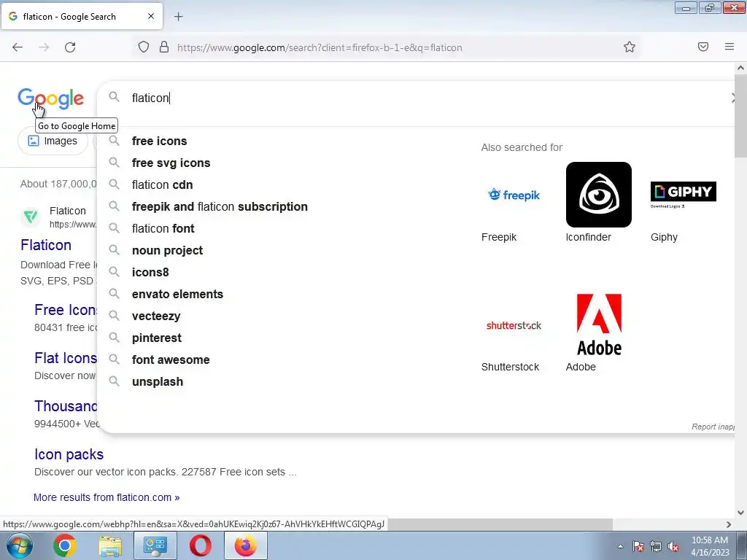Viewport: 747px width, 560px height.
Task: Click the vertical scrollbar up arrow
Action: (x=740, y=68)
